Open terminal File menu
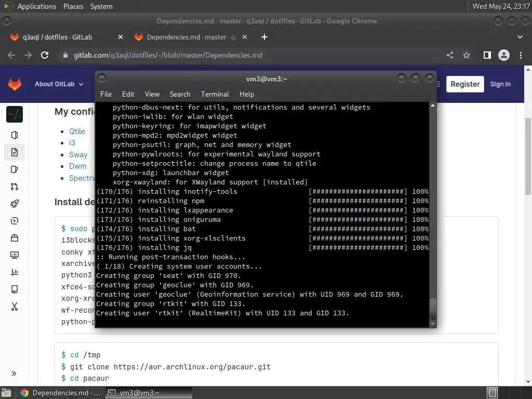The width and height of the screenshot is (532, 399). tap(106, 95)
